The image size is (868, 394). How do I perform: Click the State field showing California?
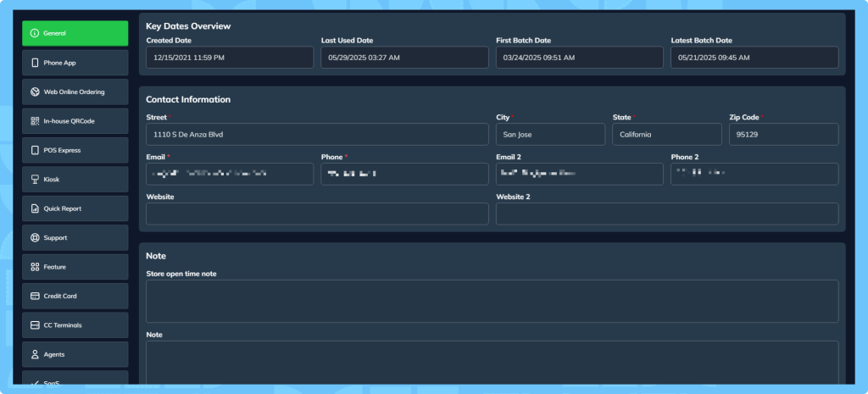(667, 135)
